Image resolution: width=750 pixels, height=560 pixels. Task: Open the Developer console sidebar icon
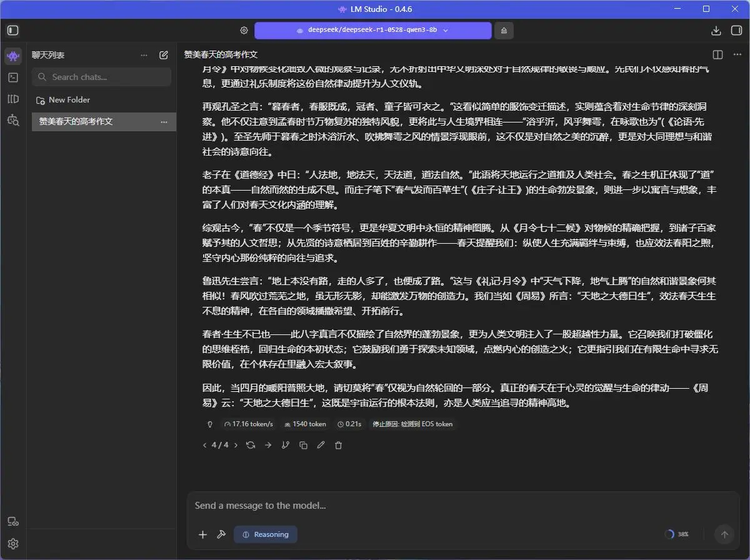(x=12, y=77)
